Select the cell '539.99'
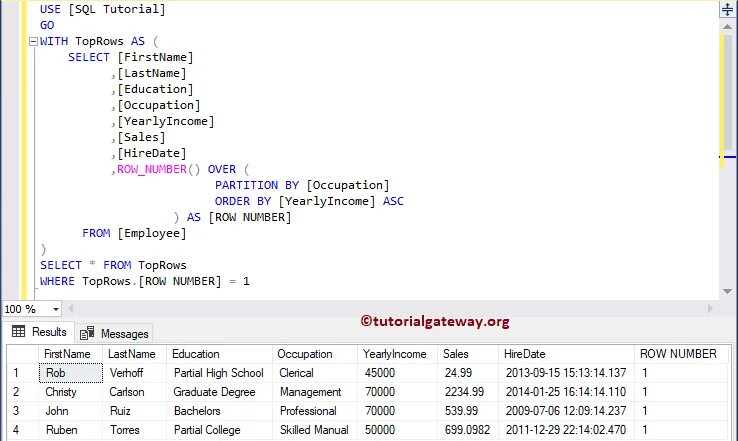Viewport: 738px width, 441px height. tap(468, 411)
